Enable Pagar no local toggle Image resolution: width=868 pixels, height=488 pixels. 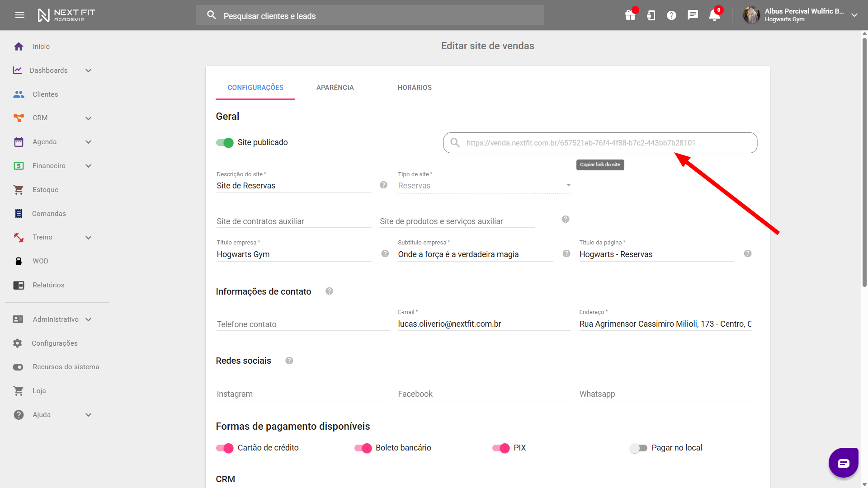(638, 448)
